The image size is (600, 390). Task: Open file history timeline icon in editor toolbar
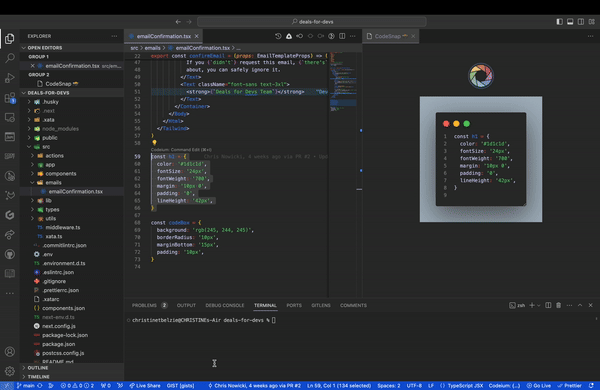[x=278, y=36]
